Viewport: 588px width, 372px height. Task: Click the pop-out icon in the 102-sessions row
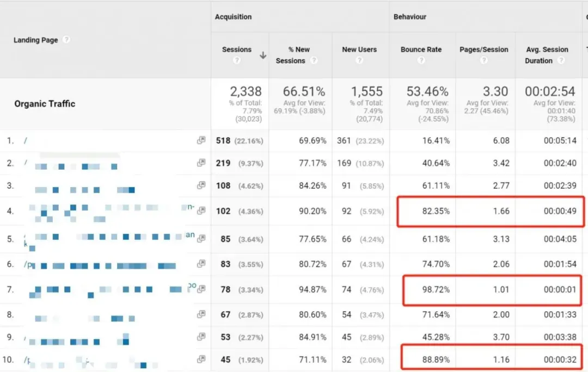(x=201, y=210)
